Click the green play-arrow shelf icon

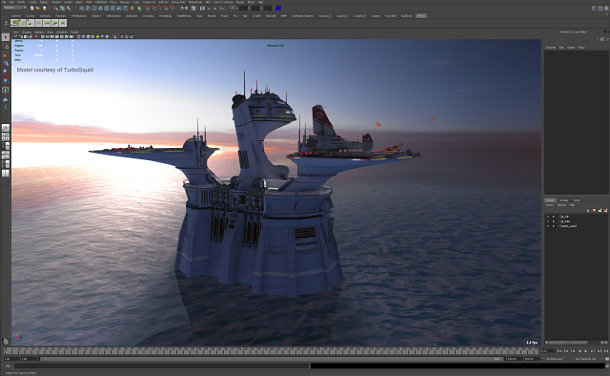(x=55, y=23)
